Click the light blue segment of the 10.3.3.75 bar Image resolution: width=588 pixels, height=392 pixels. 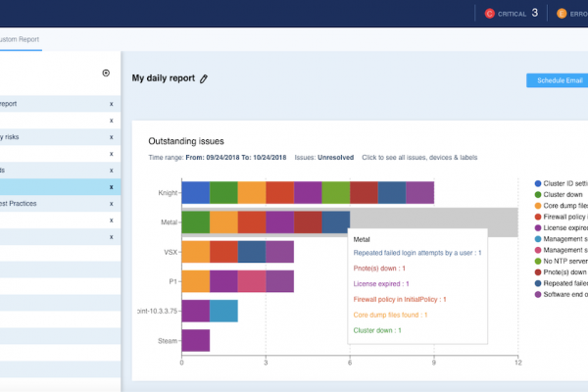point(223,311)
